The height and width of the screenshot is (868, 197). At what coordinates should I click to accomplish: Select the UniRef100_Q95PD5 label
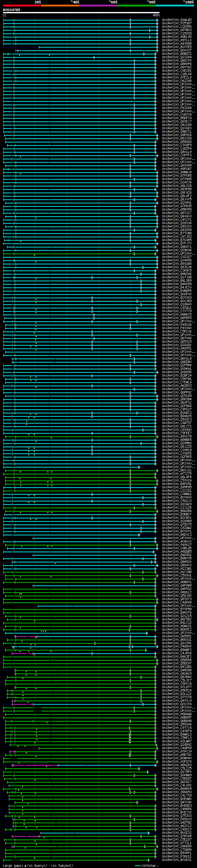[x=177, y=487]
